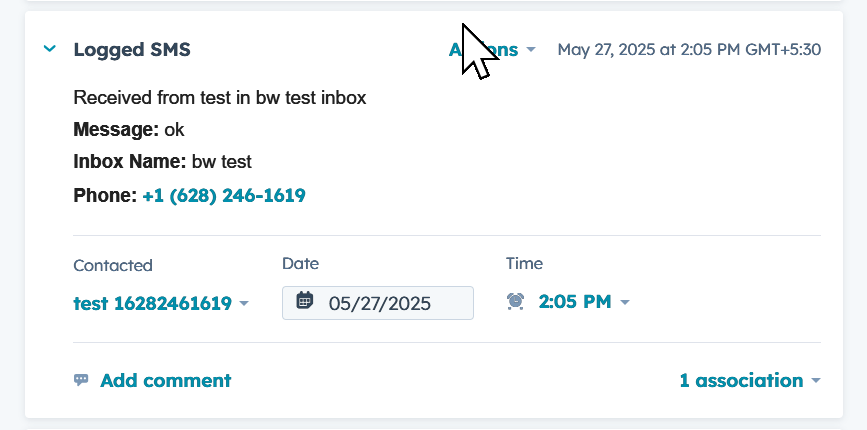This screenshot has height=430, width=867.
Task: Click the calendar icon in Date field
Action: pos(305,301)
